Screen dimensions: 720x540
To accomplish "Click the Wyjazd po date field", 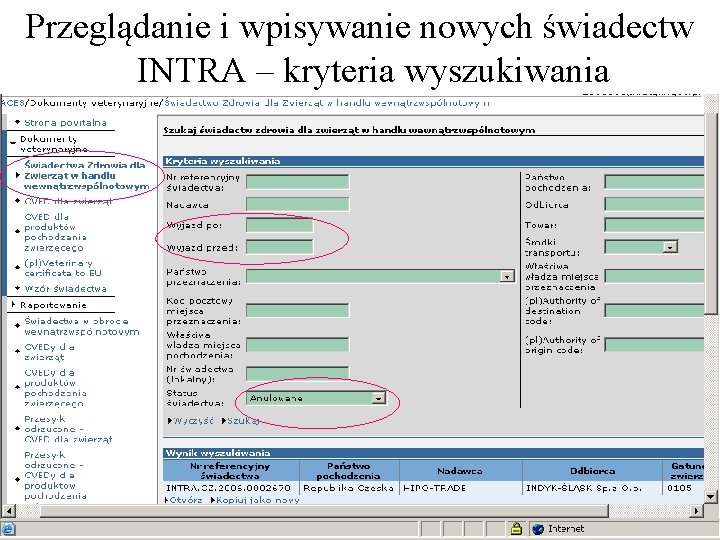I will pos(280,225).
